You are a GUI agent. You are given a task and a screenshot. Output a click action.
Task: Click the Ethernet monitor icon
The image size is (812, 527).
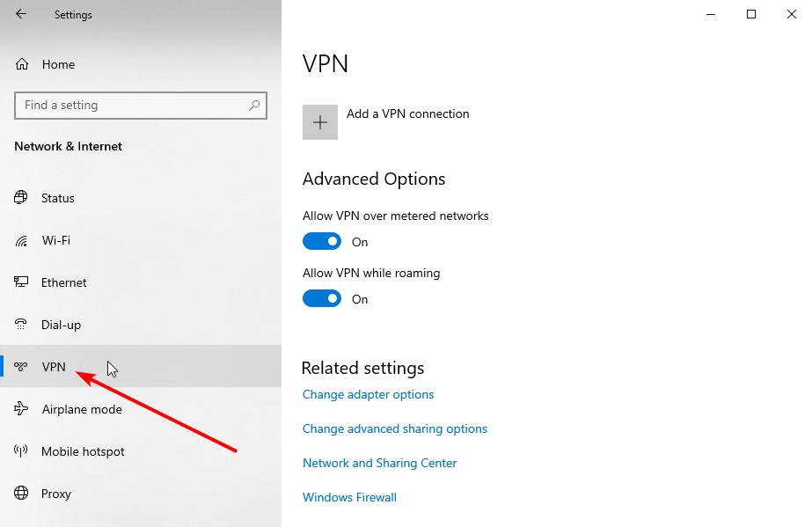(x=22, y=282)
